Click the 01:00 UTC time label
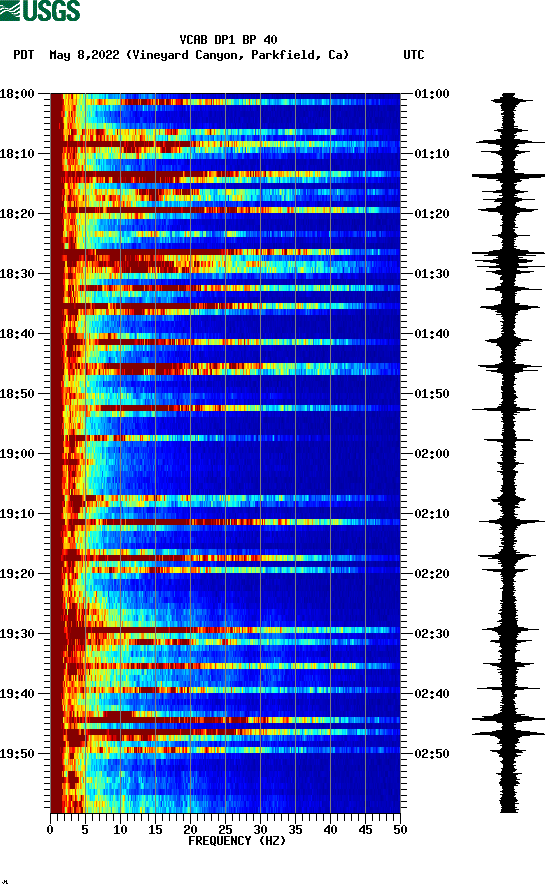The image size is (552, 893). click(x=432, y=93)
